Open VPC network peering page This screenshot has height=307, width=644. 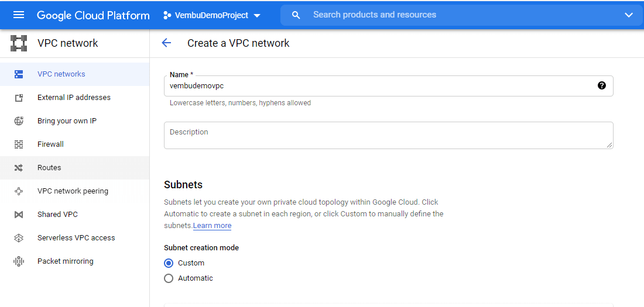pyautogui.click(x=75, y=191)
